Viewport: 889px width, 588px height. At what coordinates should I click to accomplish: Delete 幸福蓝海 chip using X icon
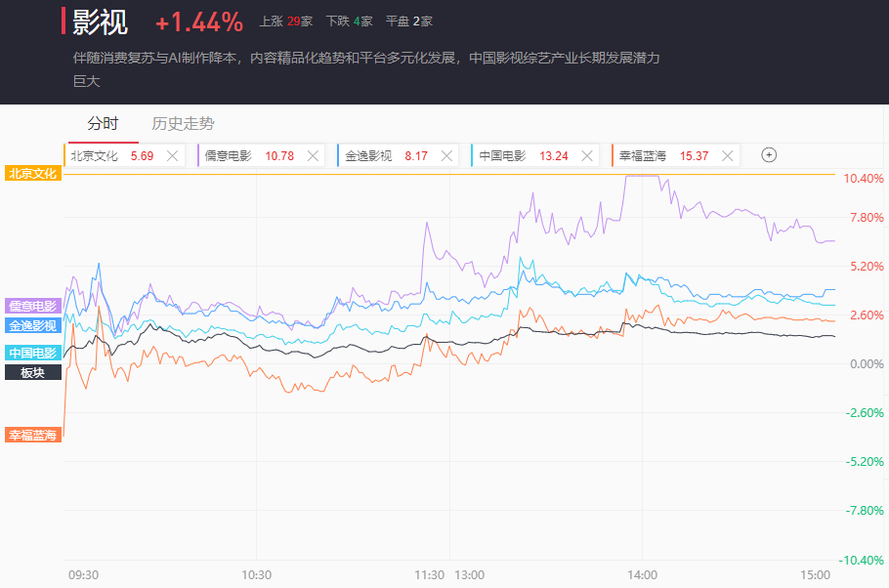728,156
